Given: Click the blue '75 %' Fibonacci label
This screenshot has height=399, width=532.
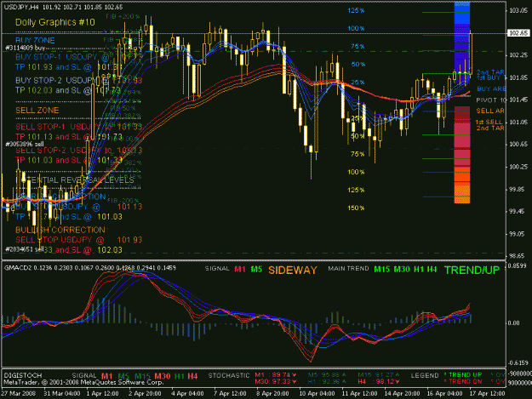Looking at the screenshot, I should (358, 47).
